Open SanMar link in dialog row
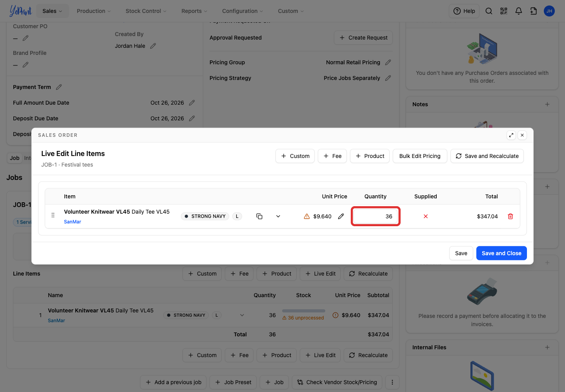Image resolution: width=565 pixels, height=392 pixels. (73, 222)
